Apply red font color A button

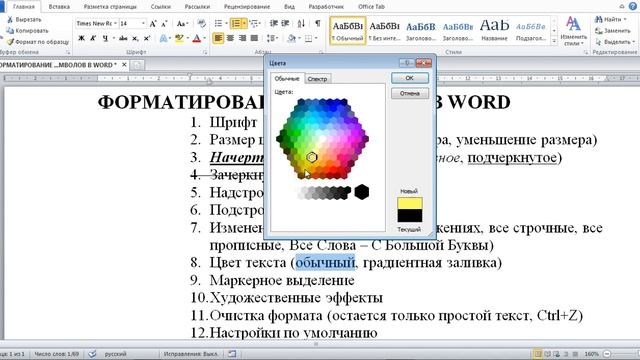pyautogui.click(x=196, y=38)
